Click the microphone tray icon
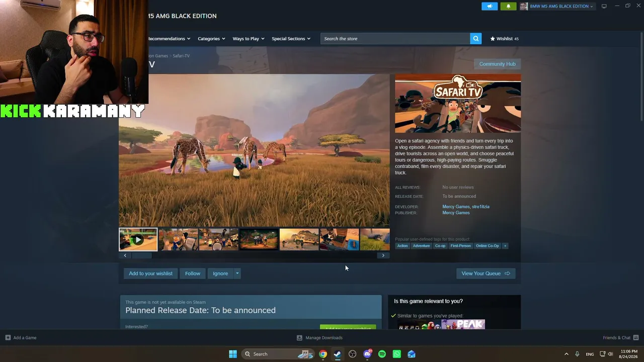The width and height of the screenshot is (644, 362). [577, 354]
